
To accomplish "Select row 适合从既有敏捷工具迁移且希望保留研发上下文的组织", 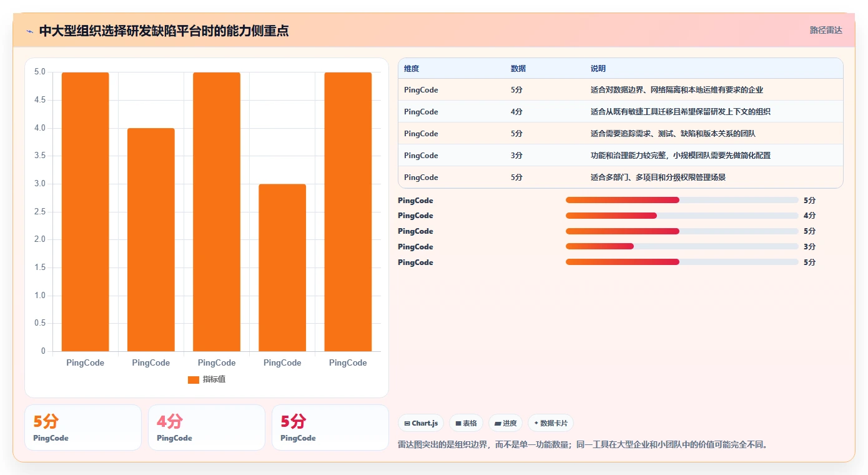I will 621,112.
